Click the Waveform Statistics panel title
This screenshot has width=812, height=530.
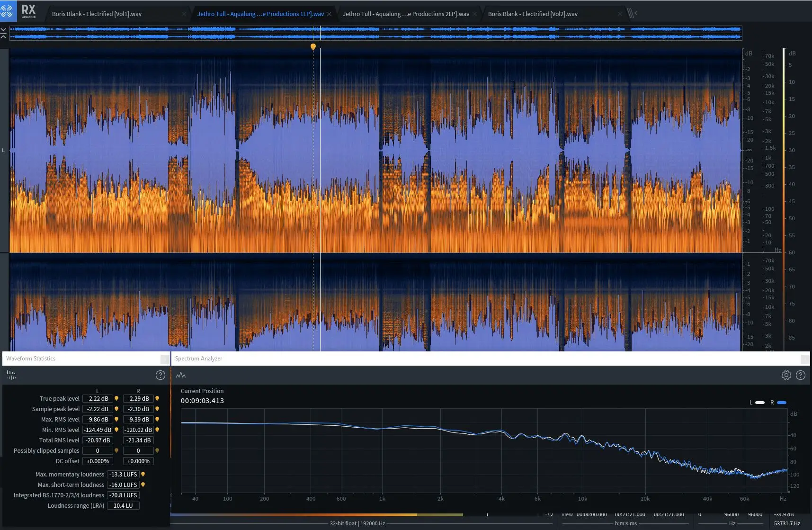pos(31,359)
